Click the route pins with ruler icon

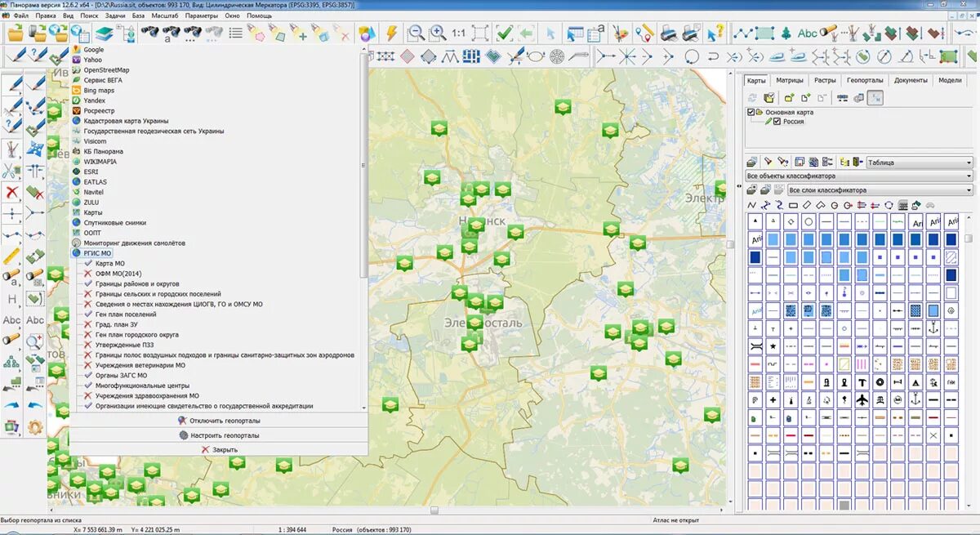tap(645, 33)
